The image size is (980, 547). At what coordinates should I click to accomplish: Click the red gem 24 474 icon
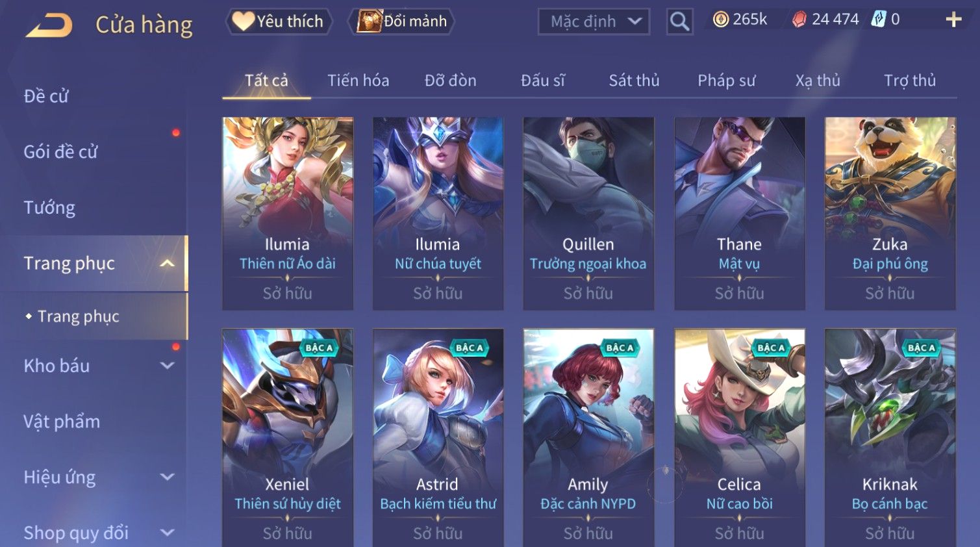point(799,19)
